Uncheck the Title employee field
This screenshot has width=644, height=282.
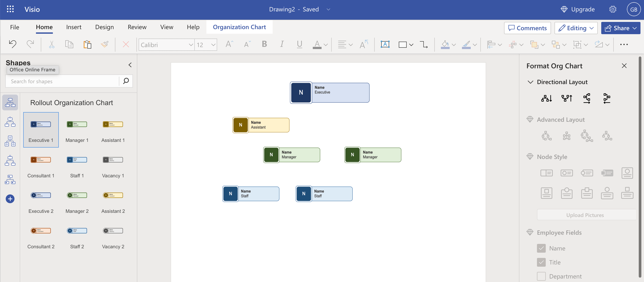coord(542,262)
